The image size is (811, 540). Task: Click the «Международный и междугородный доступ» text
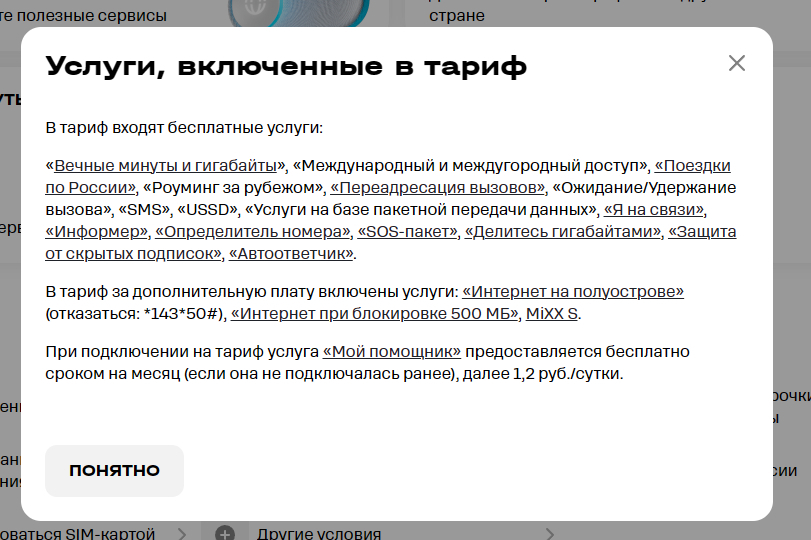coord(470,166)
